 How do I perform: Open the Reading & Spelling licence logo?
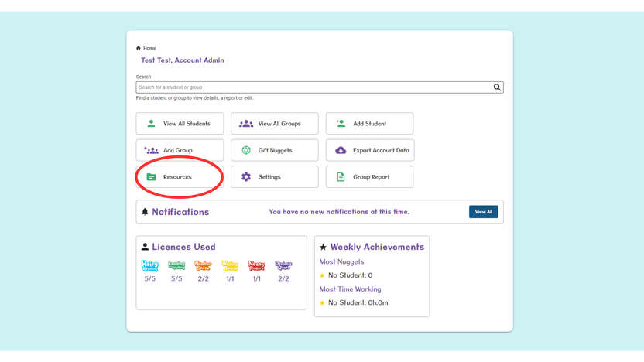click(176, 265)
